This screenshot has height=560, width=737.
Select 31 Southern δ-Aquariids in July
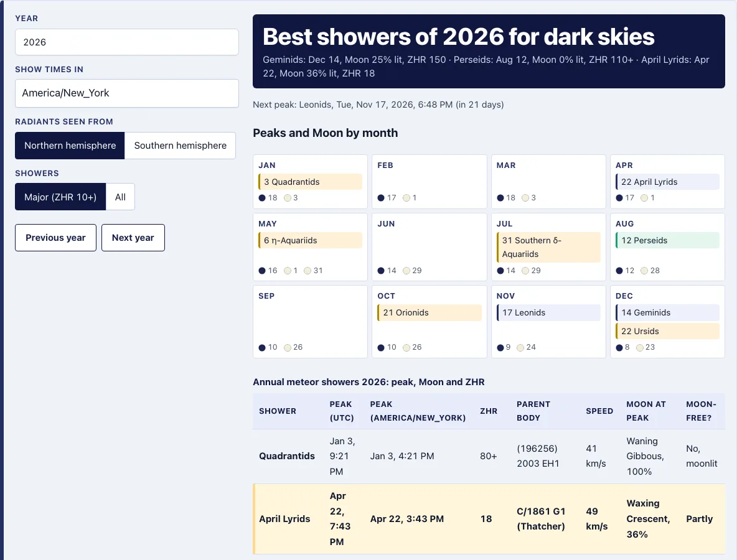click(x=548, y=247)
